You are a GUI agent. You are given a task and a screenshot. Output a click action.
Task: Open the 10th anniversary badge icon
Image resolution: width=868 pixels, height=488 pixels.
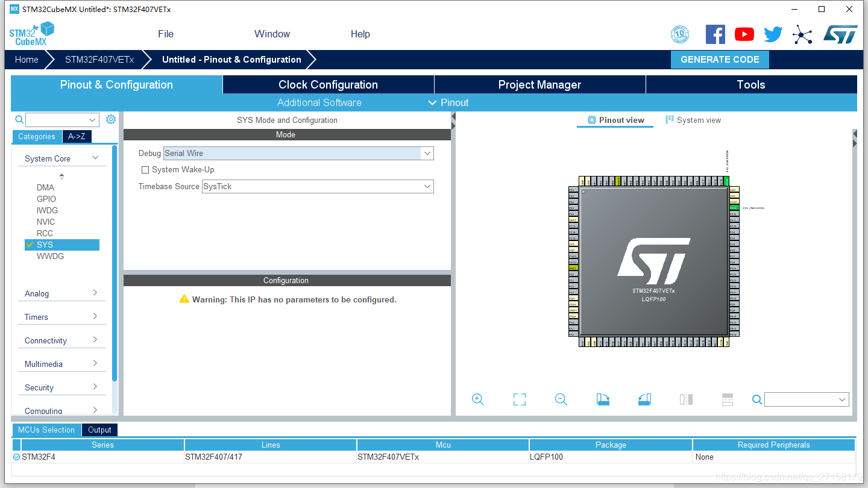pos(680,34)
